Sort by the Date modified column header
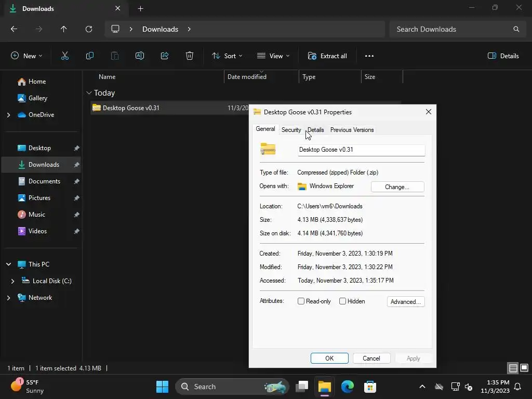This screenshot has width=532, height=399. pos(247,77)
